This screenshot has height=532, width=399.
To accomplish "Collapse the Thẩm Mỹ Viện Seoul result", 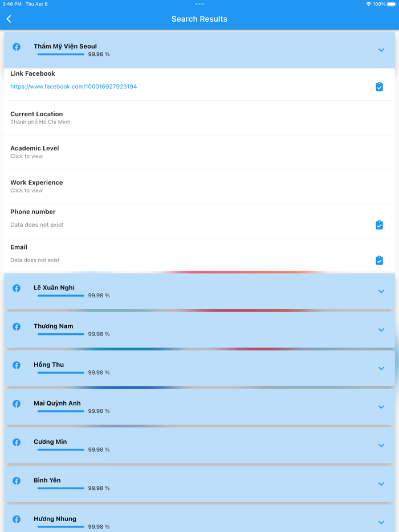I will point(381,50).
